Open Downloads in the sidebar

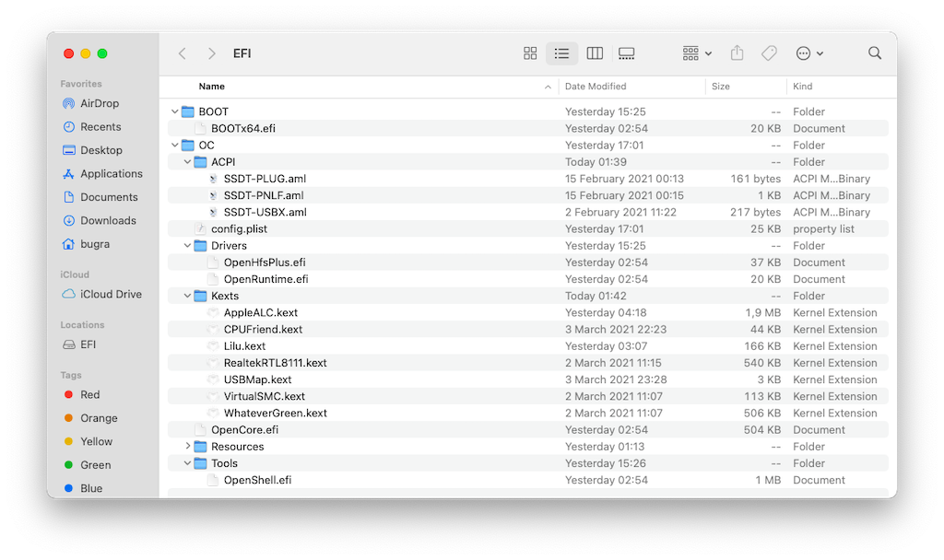[x=109, y=221]
